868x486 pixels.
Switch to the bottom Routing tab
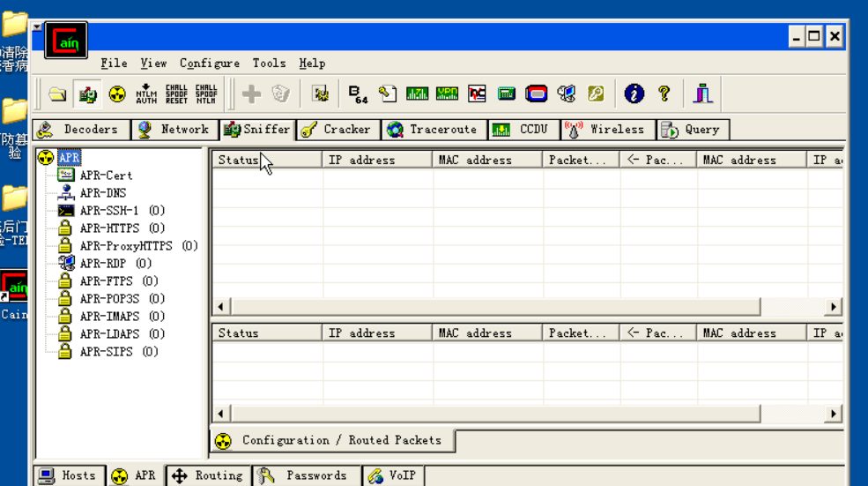tap(208, 475)
